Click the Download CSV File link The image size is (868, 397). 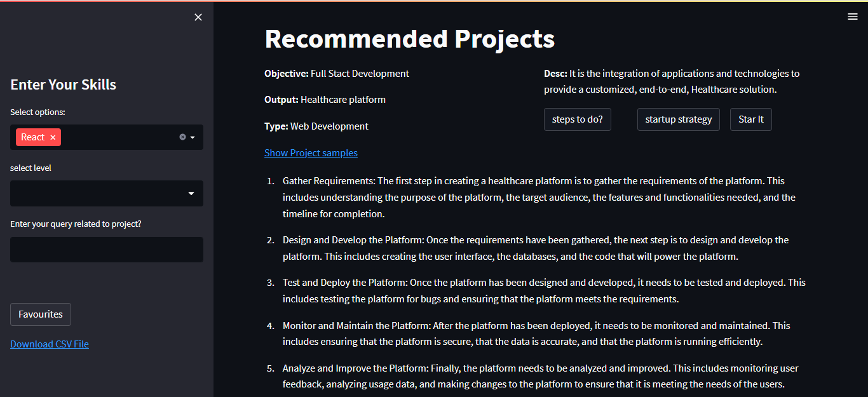pyautogui.click(x=49, y=344)
